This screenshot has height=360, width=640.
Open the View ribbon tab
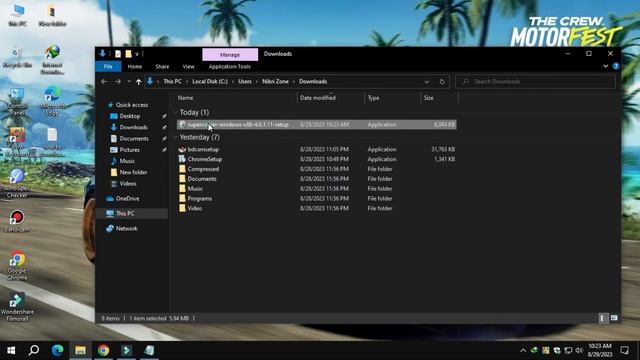tap(188, 67)
